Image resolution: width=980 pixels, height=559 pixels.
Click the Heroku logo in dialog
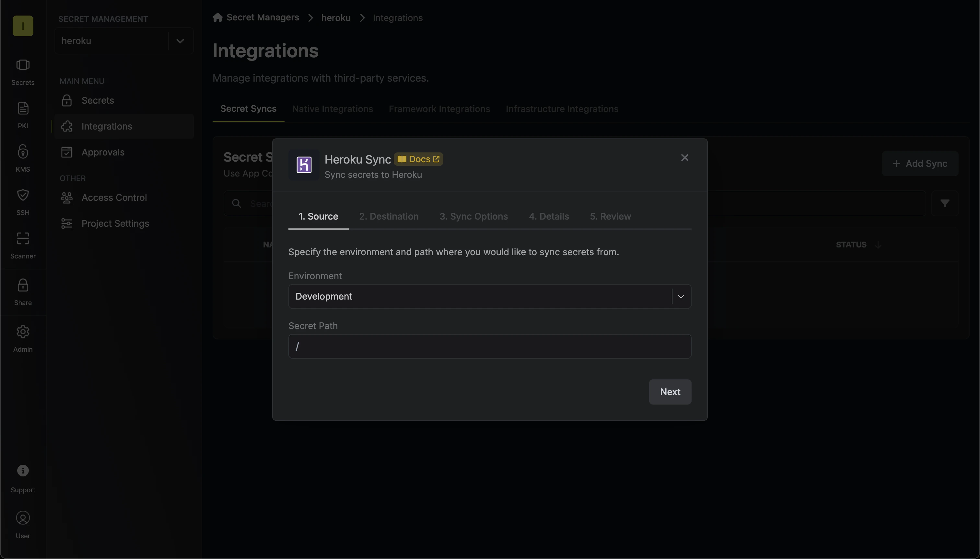304,165
